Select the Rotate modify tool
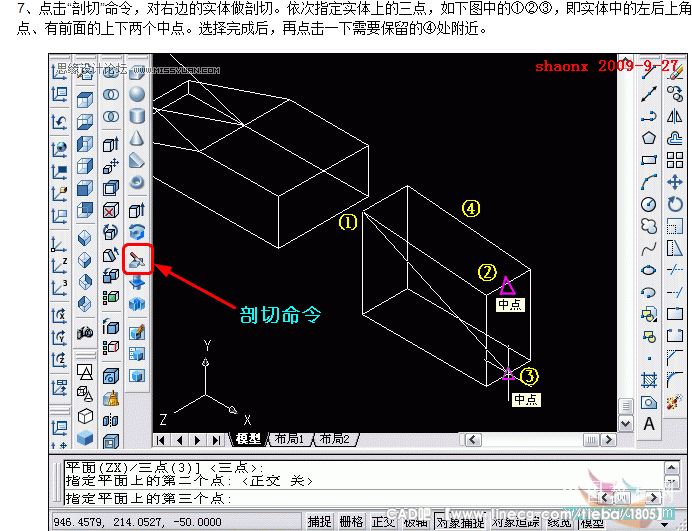This screenshot has width=692, height=531. (x=675, y=204)
